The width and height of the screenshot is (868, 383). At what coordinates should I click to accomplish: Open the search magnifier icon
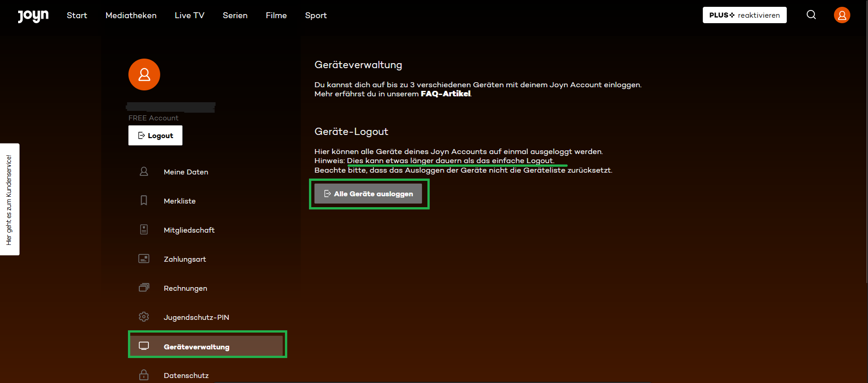[811, 15]
